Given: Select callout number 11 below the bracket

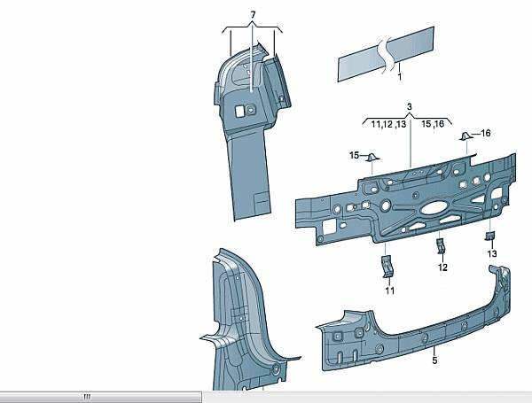Looking at the screenshot, I should 388,290.
